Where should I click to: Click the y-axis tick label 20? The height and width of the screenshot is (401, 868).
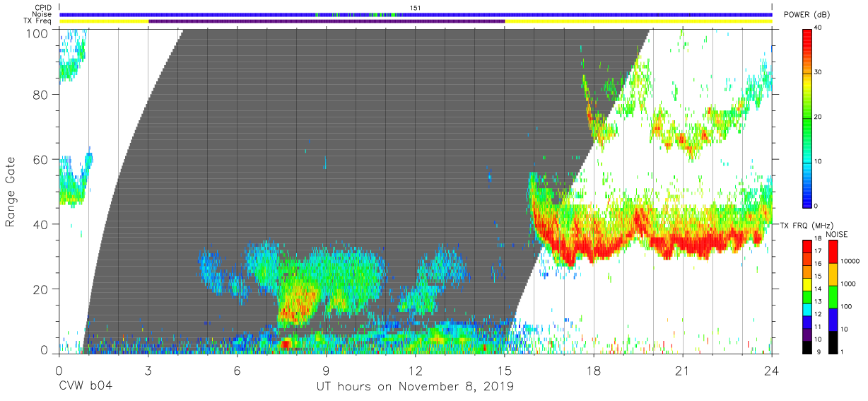[41, 289]
